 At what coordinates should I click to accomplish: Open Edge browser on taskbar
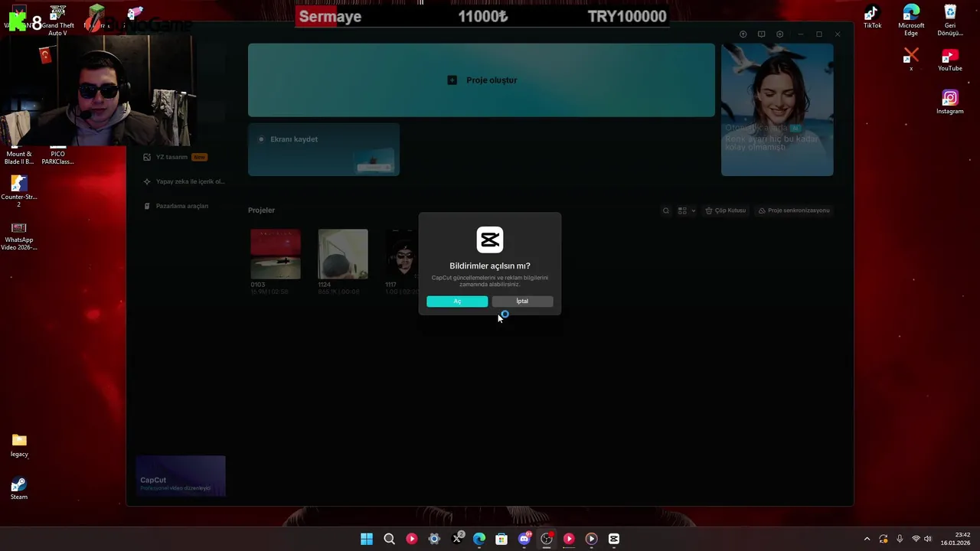[x=479, y=539]
